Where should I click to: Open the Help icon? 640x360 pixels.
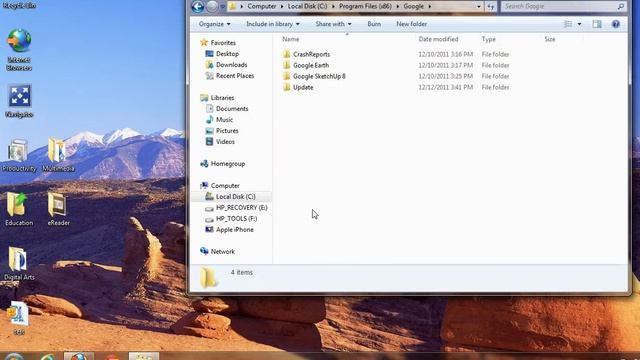pyautogui.click(x=616, y=24)
